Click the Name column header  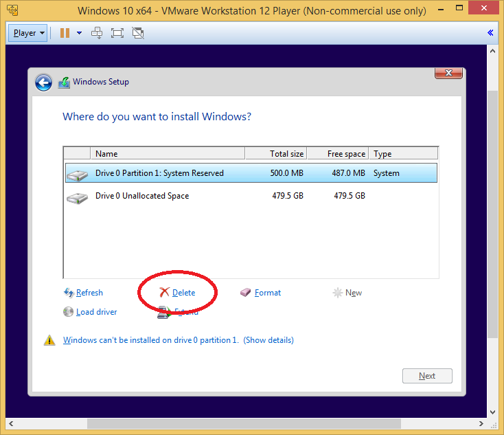pyautogui.click(x=168, y=153)
